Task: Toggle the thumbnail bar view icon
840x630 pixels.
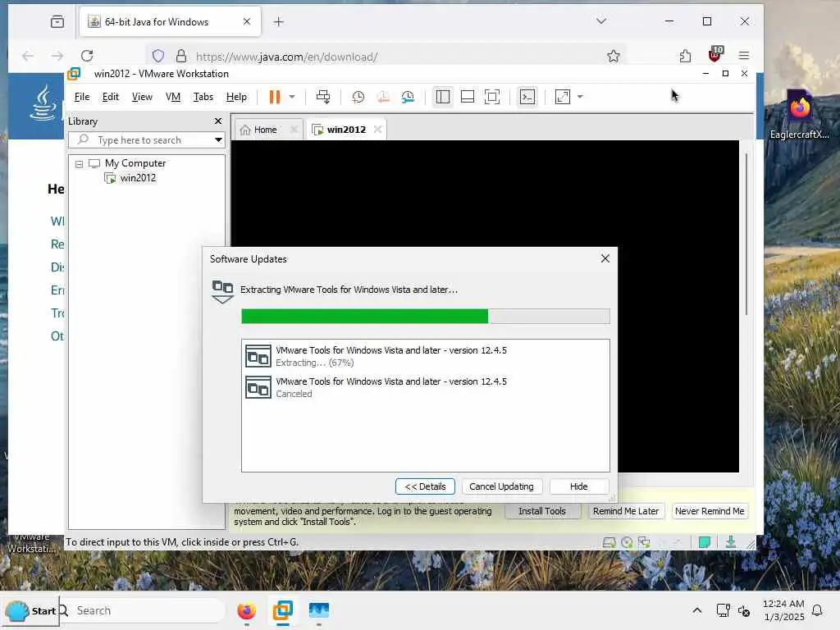Action: (467, 97)
